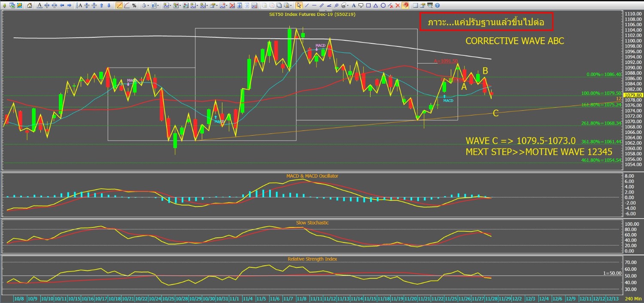Viewport: 644px width, 303px height.
Task: Open the candlestick chart type dropdown arrow
Action: tap(158, 6)
